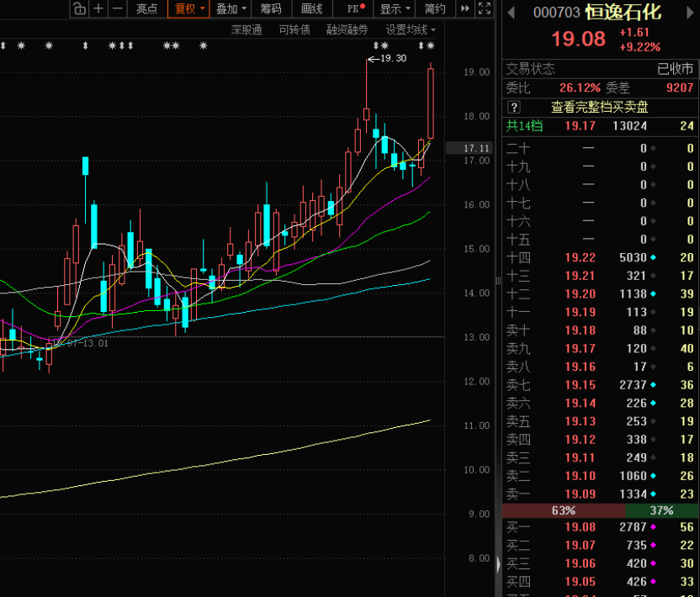Select 卖七 price 19.15
This screenshot has height=597, width=700.
pos(580,384)
